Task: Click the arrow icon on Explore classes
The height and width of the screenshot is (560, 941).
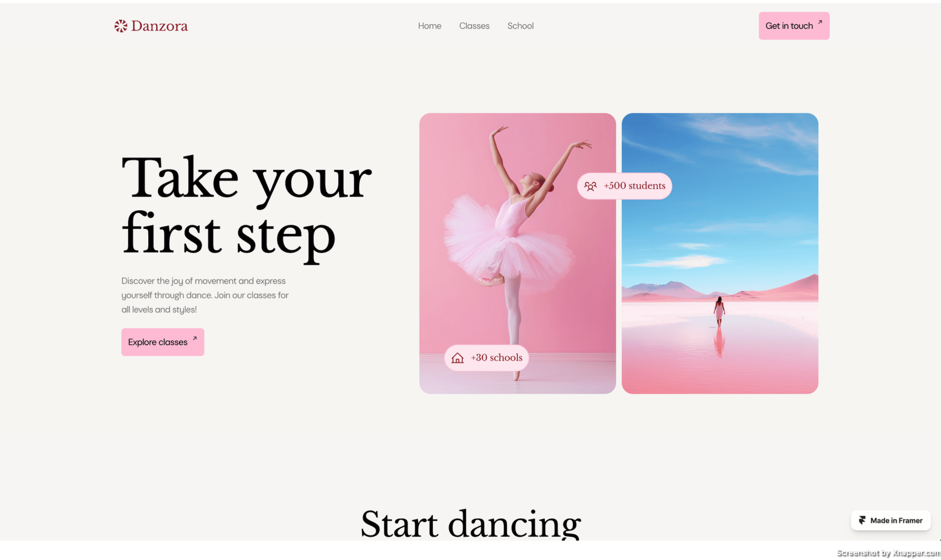Action: (195, 338)
